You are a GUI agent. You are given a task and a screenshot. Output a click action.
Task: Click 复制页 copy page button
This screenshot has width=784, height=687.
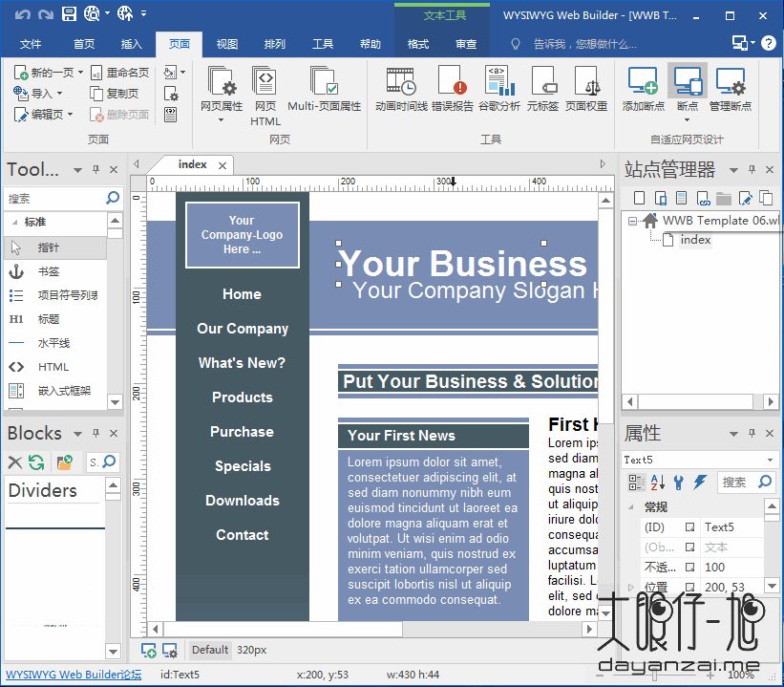pos(115,94)
